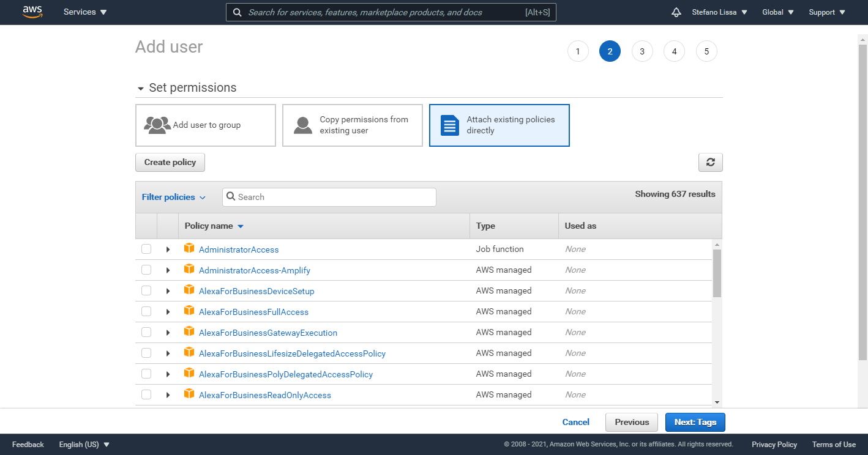The width and height of the screenshot is (868, 455).
Task: Check the AdministratorAccess-Amplify checkbox
Action: (146, 270)
